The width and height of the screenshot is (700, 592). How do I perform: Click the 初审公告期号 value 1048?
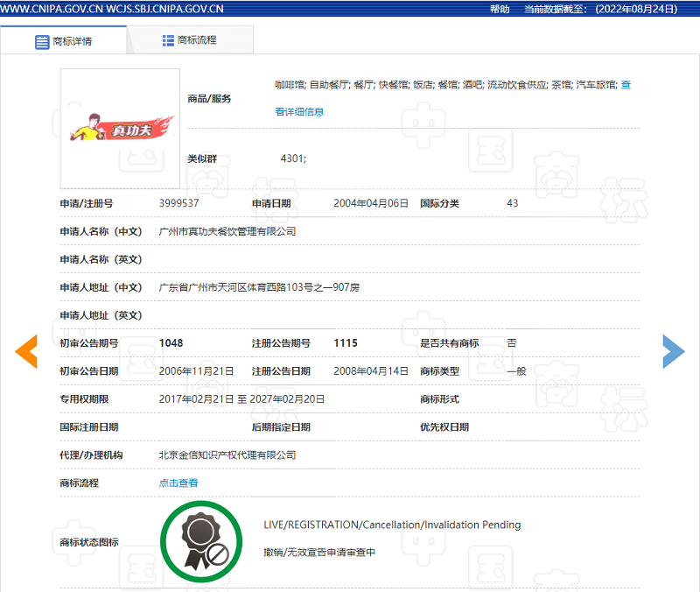click(171, 343)
